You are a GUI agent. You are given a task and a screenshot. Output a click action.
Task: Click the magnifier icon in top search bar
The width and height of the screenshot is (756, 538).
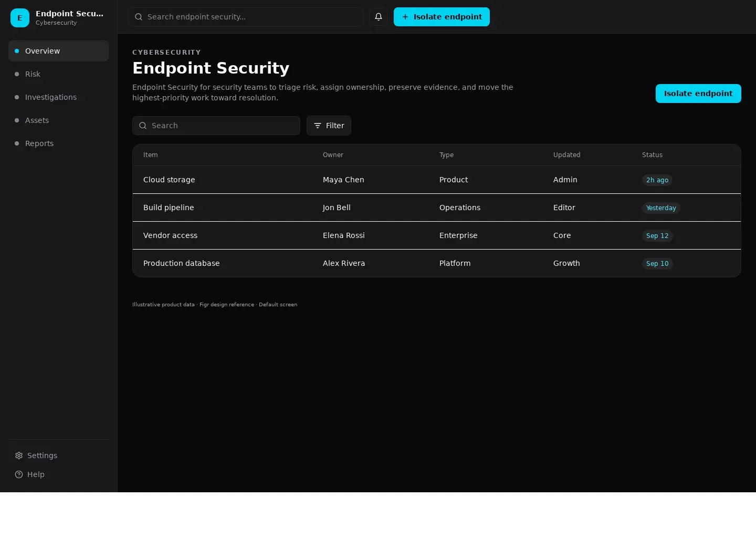[139, 17]
